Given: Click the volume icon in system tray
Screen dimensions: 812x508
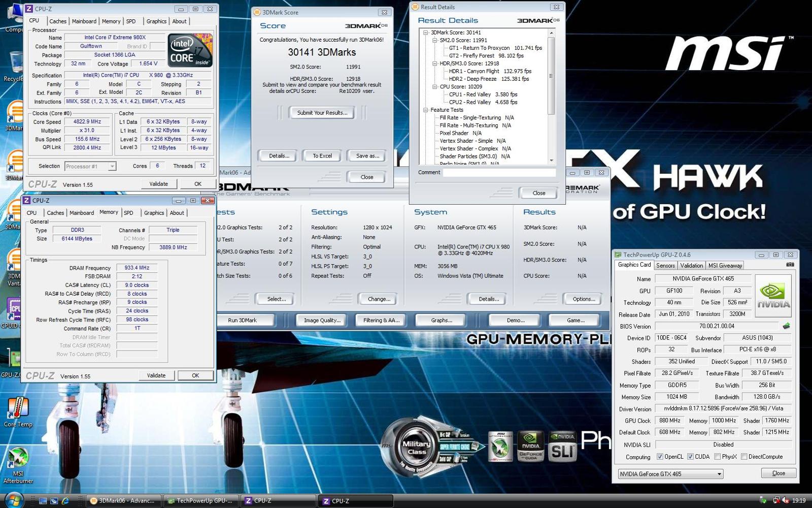Looking at the screenshot, I should 785,500.
